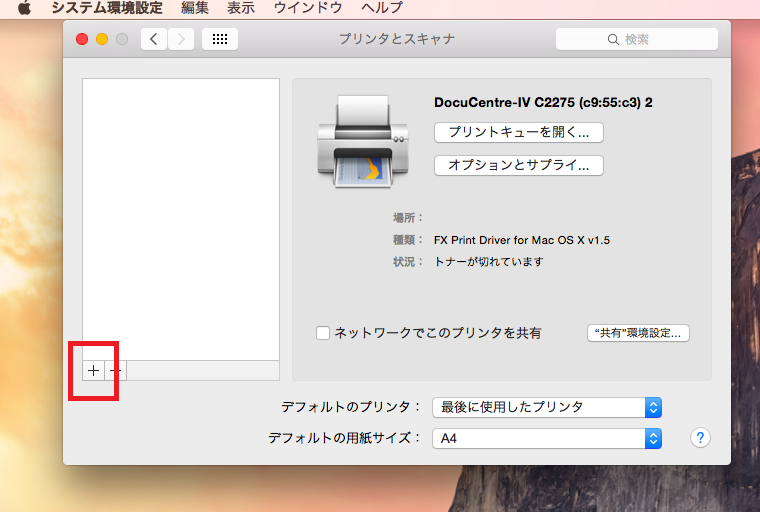The height and width of the screenshot is (512, 760).
Task: Click the back arrow in toolbar
Action: coord(154,39)
